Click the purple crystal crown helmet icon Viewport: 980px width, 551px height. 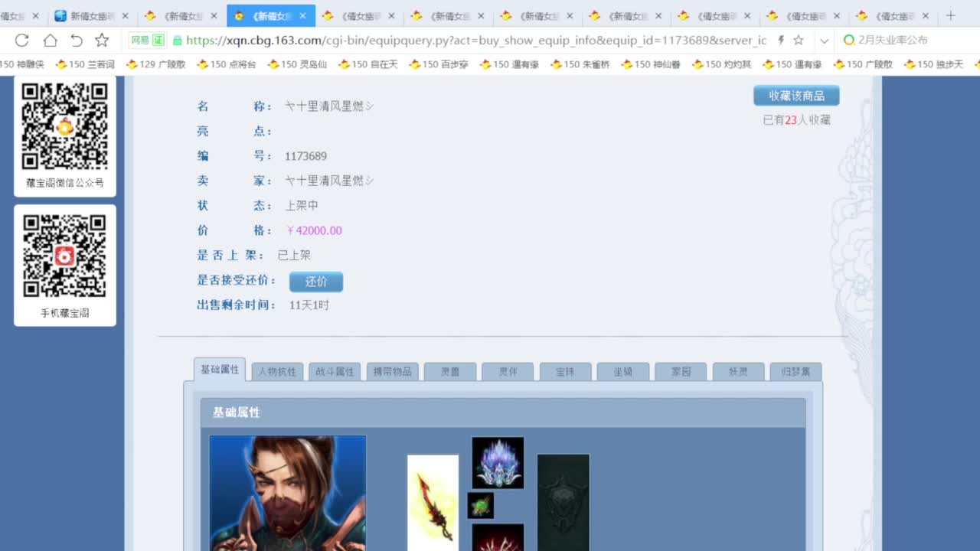tap(498, 463)
